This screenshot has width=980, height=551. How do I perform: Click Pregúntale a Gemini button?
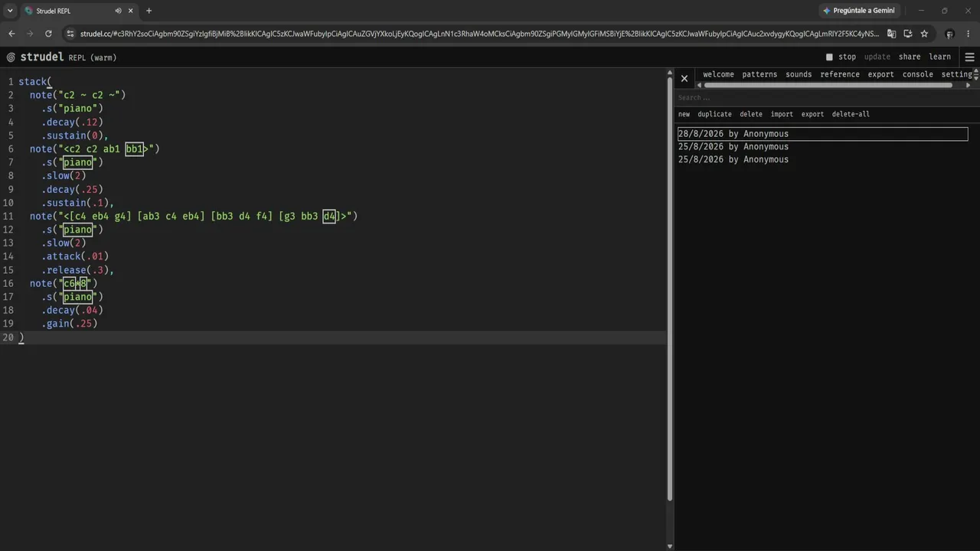(858, 11)
